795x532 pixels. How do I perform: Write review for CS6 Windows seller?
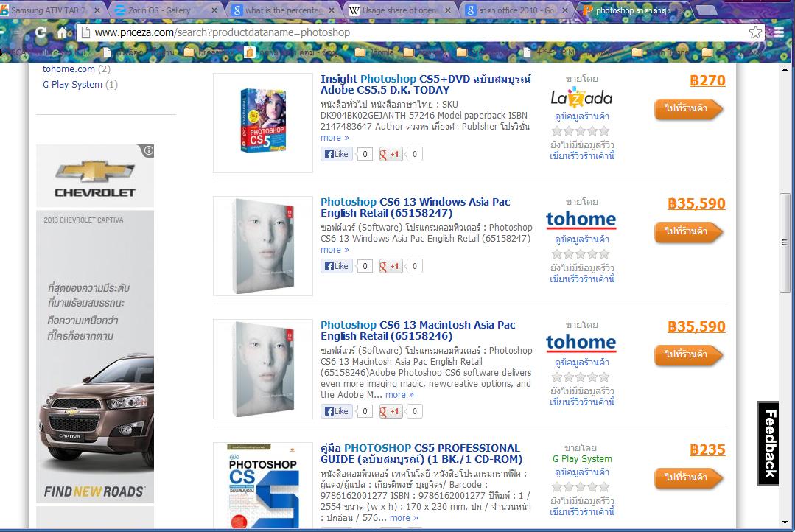click(582, 279)
